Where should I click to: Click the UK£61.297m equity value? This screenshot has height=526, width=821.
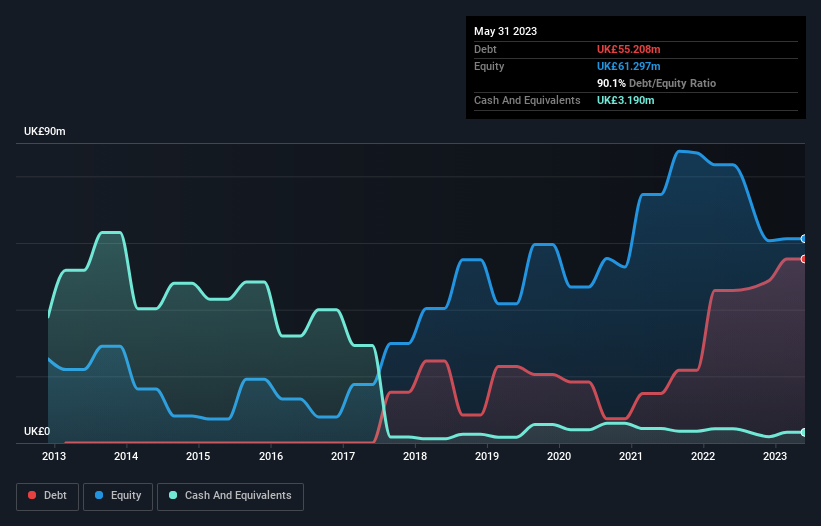click(x=628, y=66)
